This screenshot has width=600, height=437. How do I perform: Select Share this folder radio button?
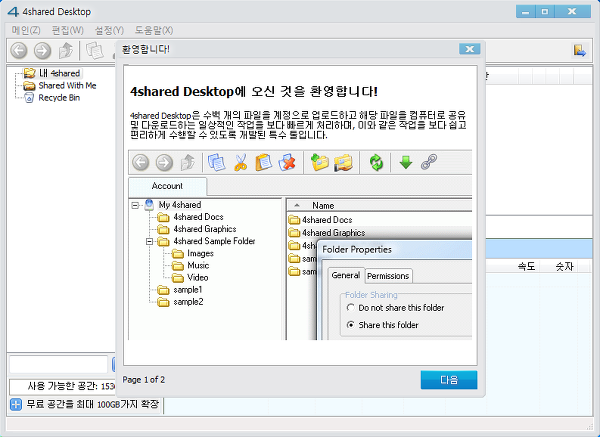click(350, 325)
